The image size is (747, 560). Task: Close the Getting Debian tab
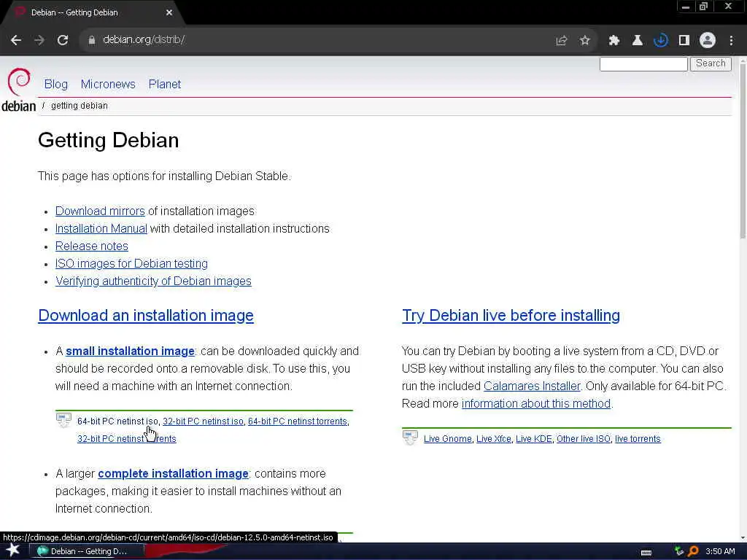click(169, 13)
